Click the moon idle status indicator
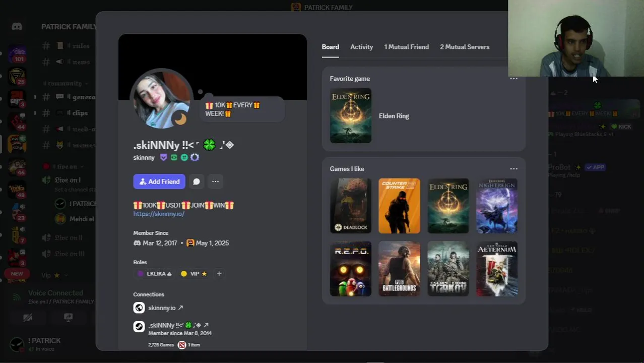644x363 pixels. coord(180,119)
